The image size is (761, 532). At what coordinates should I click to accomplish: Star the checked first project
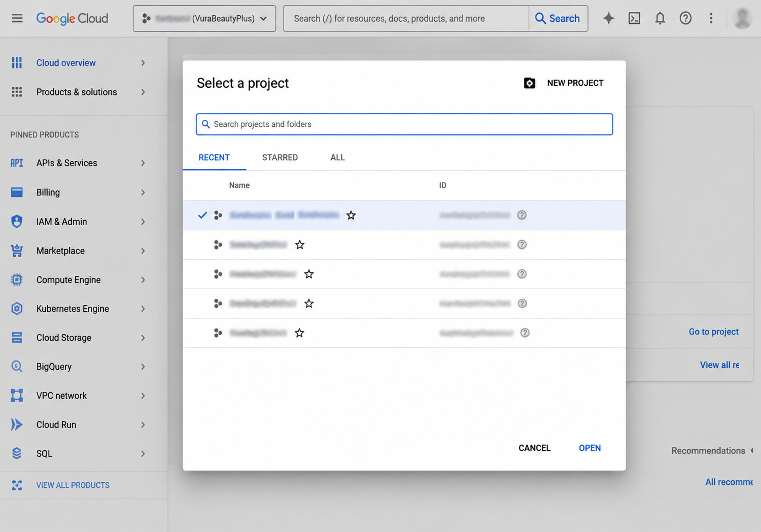(x=351, y=215)
